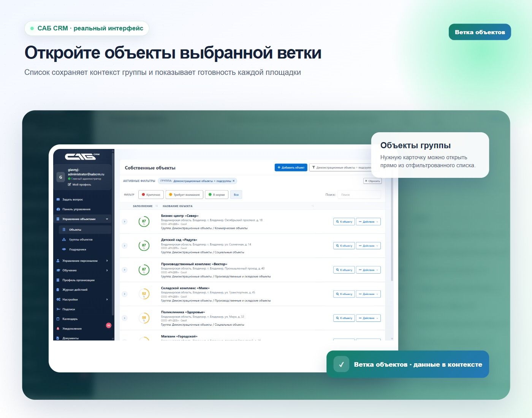Click К объекту for Бизнес-центр «Север»
This screenshot has width=532, height=418.
[344, 222]
